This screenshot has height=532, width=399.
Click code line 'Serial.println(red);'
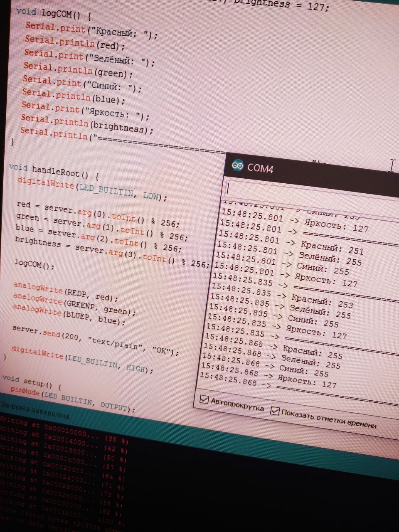coord(75,43)
